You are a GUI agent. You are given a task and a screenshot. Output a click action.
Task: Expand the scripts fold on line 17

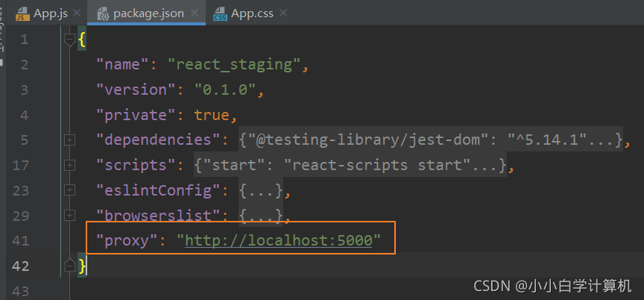[x=70, y=166]
